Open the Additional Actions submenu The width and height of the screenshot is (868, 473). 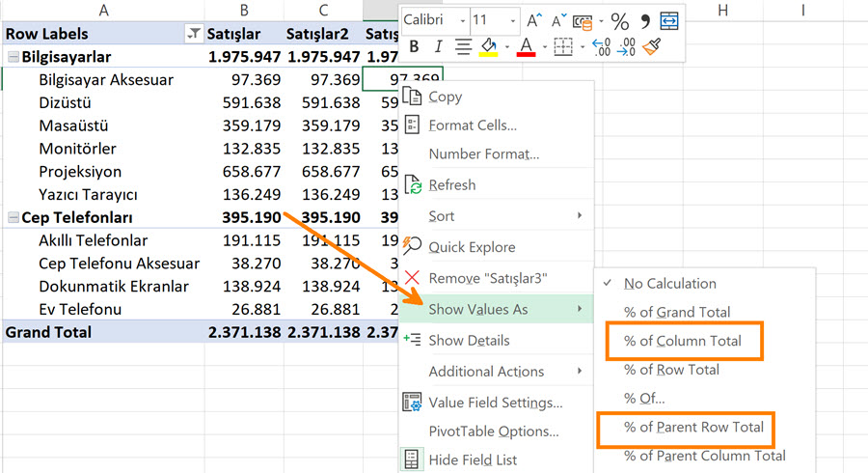pos(496,371)
